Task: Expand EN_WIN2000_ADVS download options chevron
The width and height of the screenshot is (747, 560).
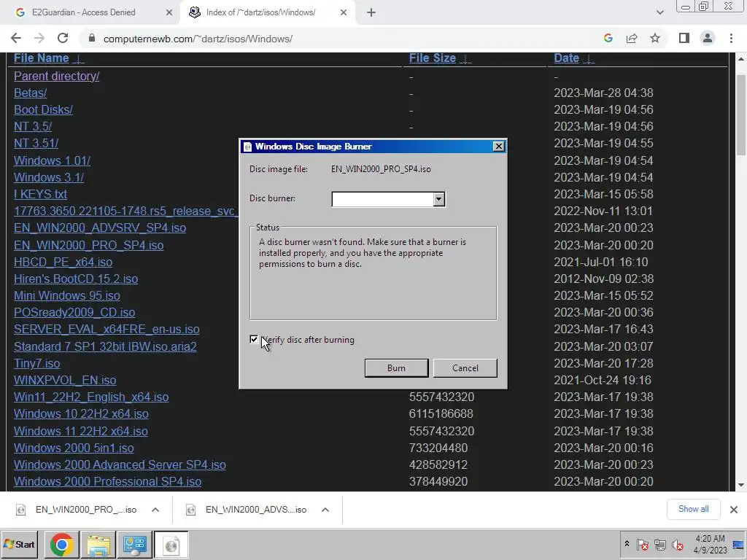Action: 325,510
